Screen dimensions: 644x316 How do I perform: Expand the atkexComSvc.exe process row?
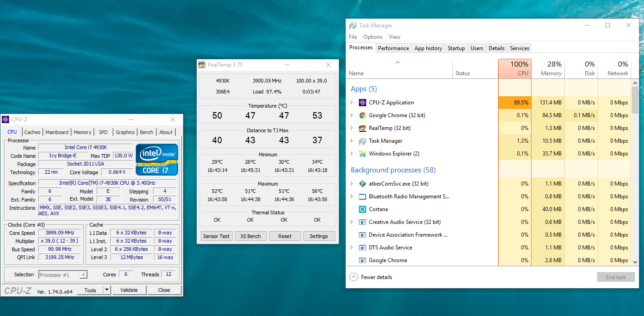(352, 184)
